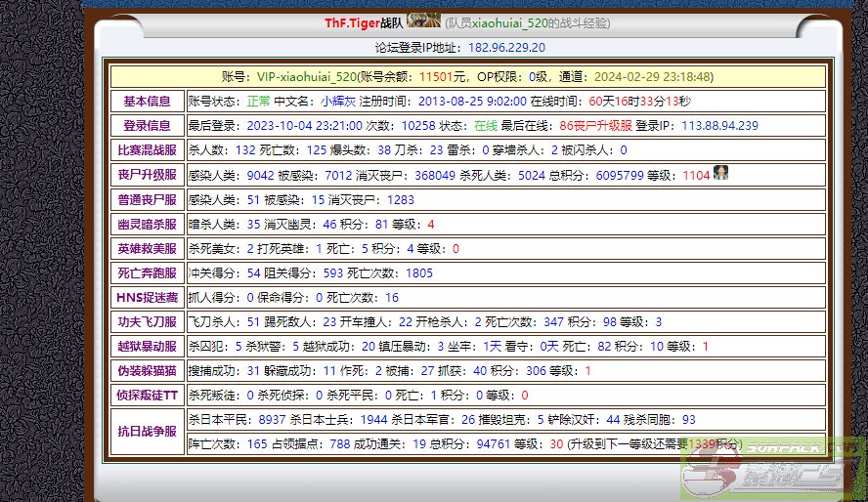Open the 越狱暴动服 category label
868x502 pixels.
click(147, 346)
